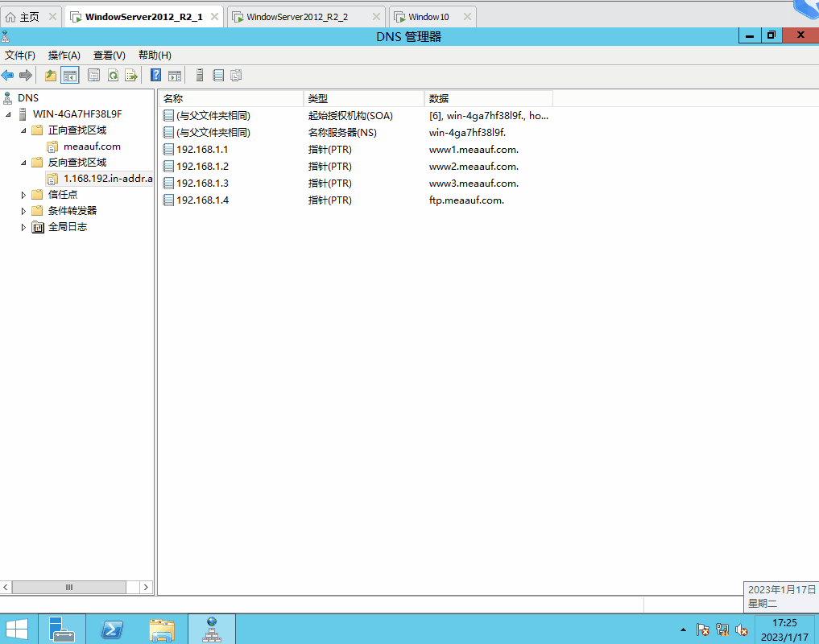Click the tree pane horizontal scrollbar thumb

point(69,587)
